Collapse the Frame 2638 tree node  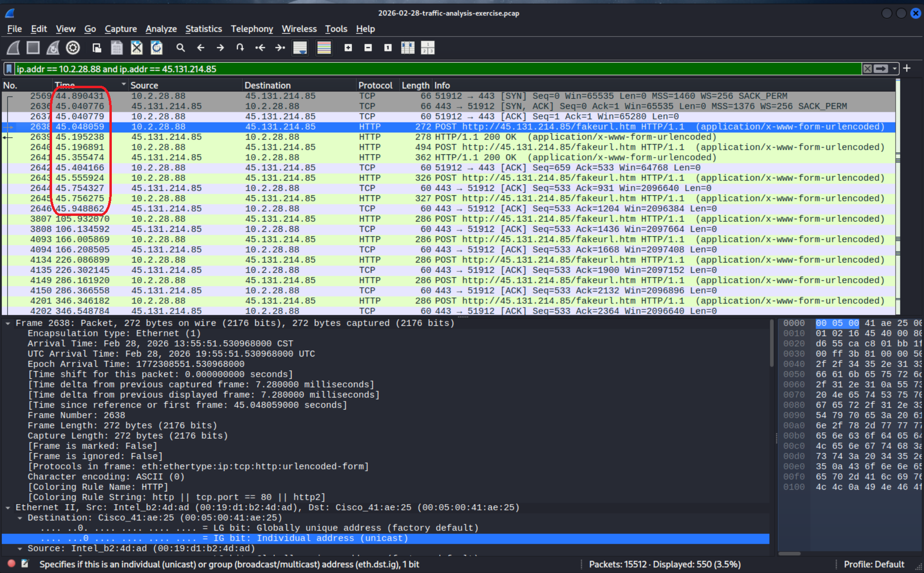tap(8, 323)
